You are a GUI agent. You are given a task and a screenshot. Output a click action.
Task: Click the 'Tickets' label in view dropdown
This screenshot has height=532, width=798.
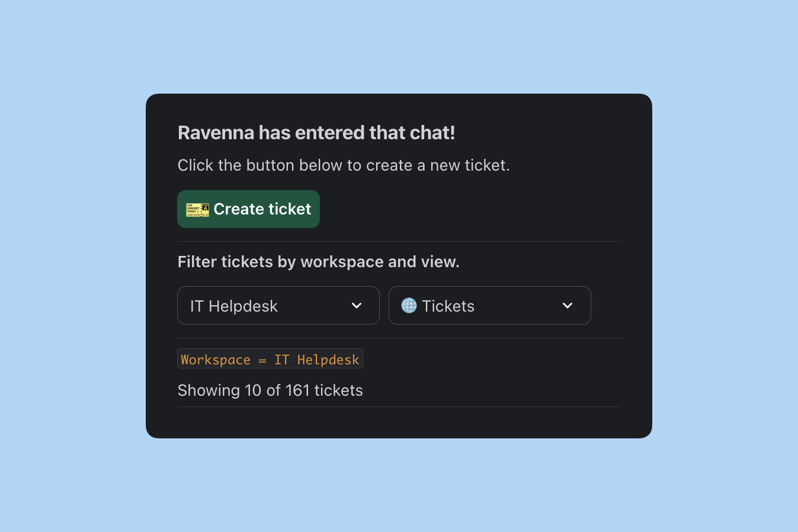click(x=448, y=306)
